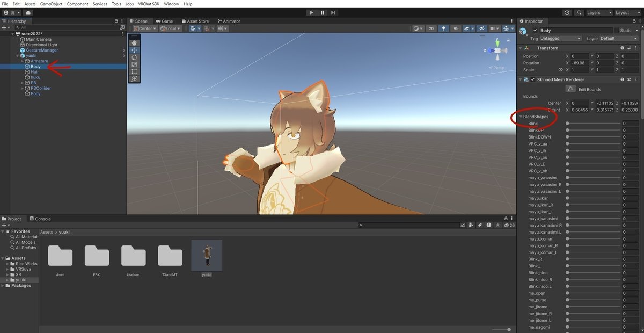The height and width of the screenshot is (333, 644).
Task: Open the Tag dropdown (Untagged)
Action: [x=561, y=39]
